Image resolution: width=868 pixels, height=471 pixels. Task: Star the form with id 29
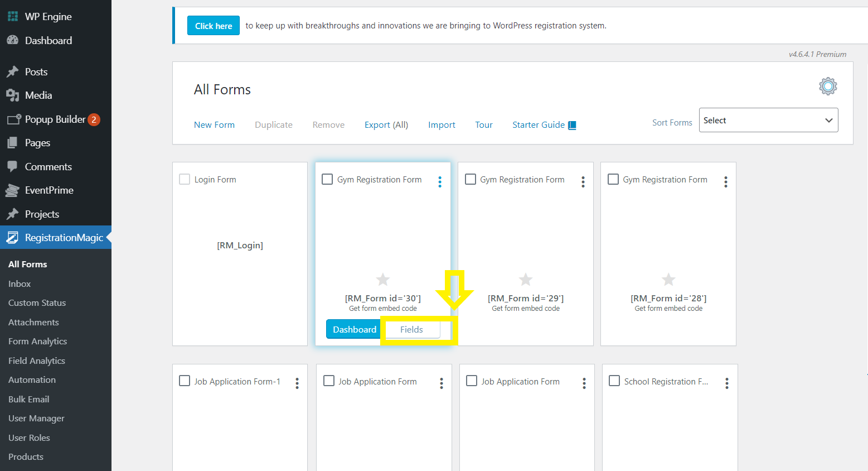526,279
